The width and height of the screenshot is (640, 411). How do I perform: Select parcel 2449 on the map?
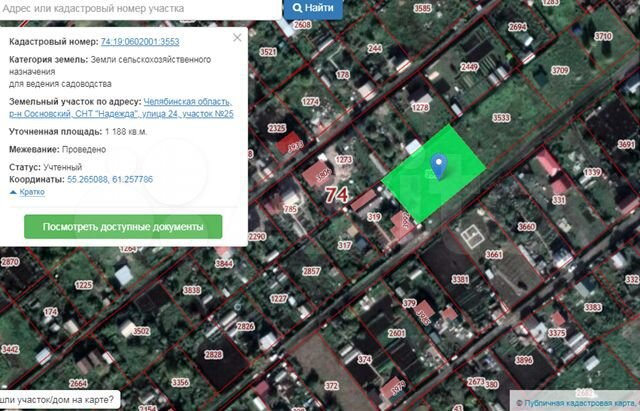coord(470,67)
